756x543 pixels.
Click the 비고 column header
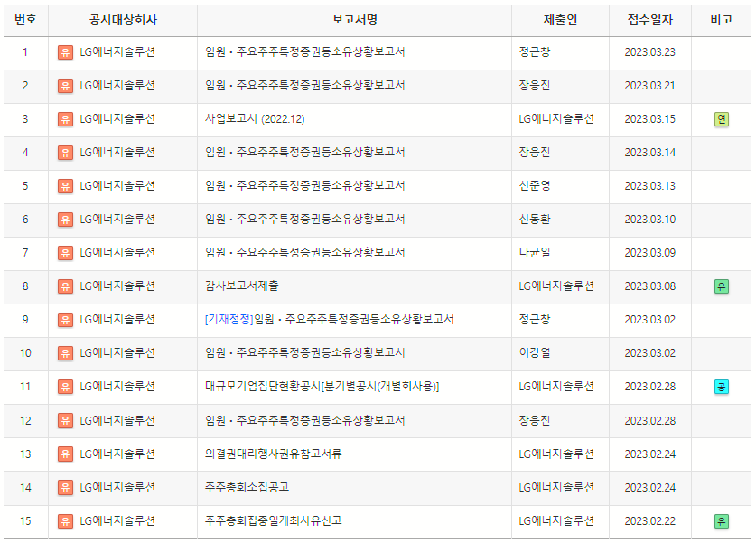(722, 20)
